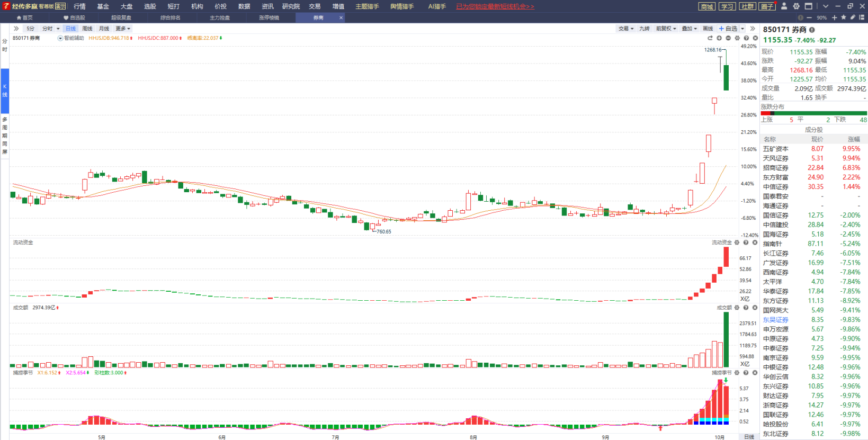Open settings gear of 捕捞季节 panel

(737, 373)
